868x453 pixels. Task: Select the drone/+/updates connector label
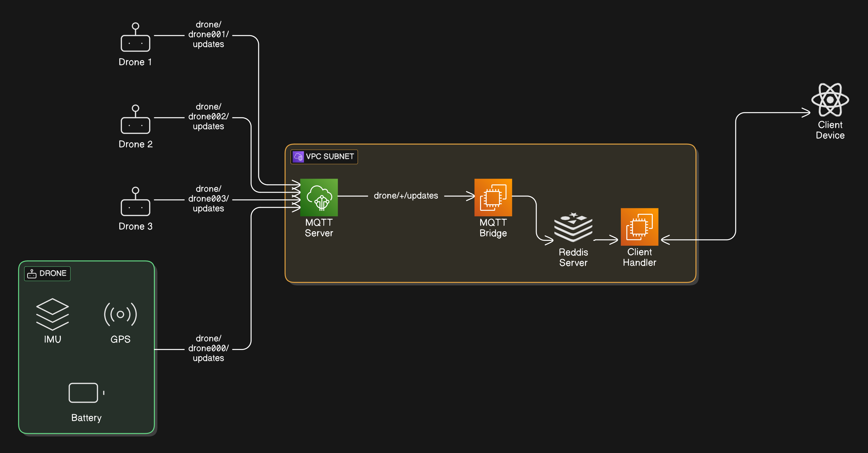406,196
